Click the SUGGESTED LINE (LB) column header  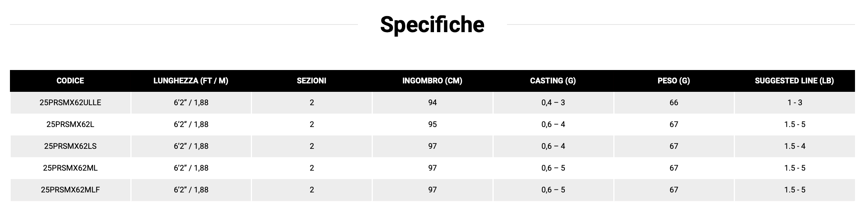794,81
